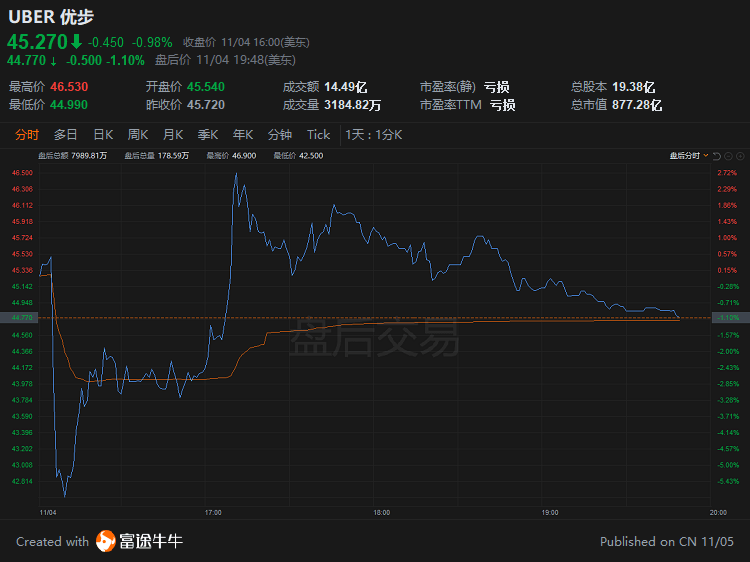Screen dimensions: 750x562
Task: Select the 季K tab
Action: coord(208,135)
